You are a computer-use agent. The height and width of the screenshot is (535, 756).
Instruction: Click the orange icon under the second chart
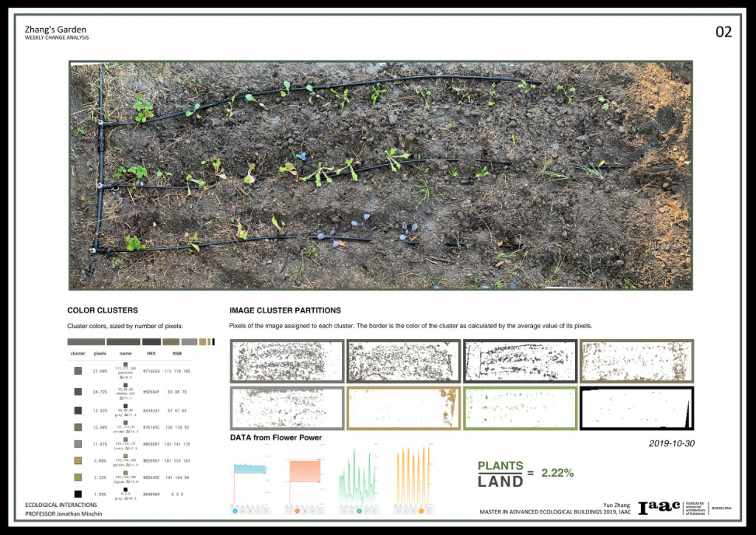[x=297, y=511]
